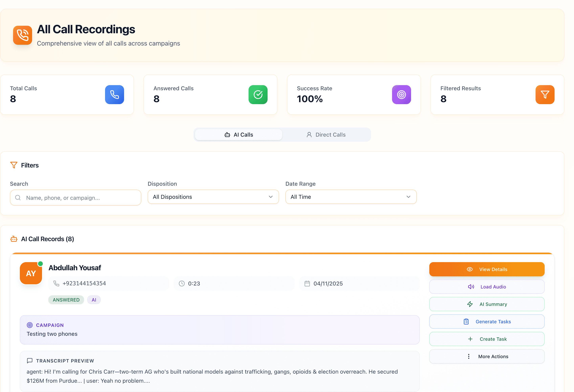Click the orange phone icon beside All Call Recordings
Image resolution: width=574 pixels, height=392 pixels.
coord(22,35)
